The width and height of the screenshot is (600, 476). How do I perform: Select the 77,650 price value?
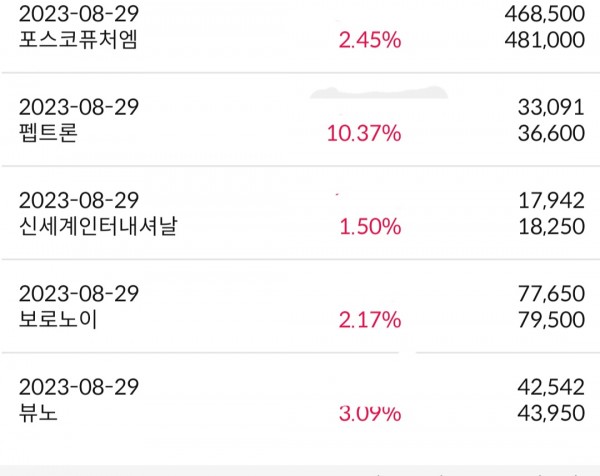tap(549, 294)
